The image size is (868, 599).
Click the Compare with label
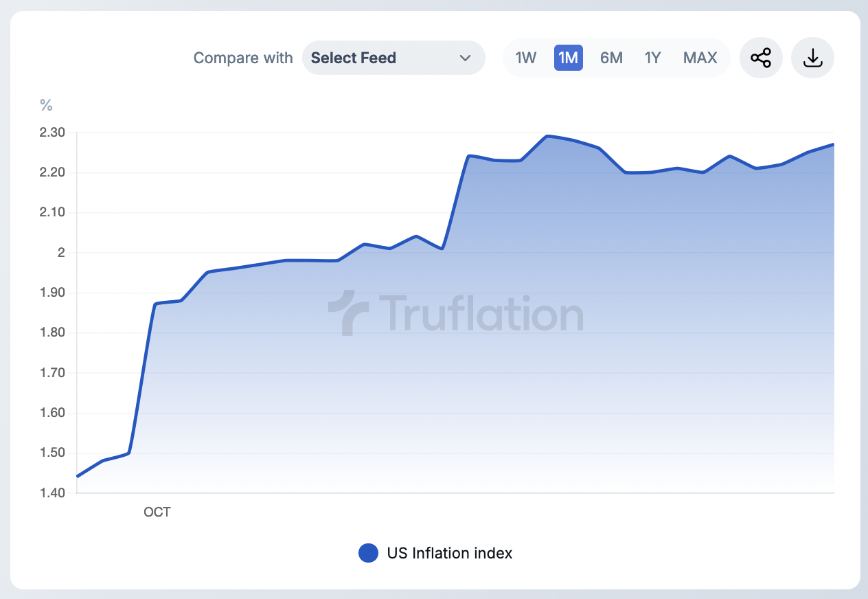(243, 58)
